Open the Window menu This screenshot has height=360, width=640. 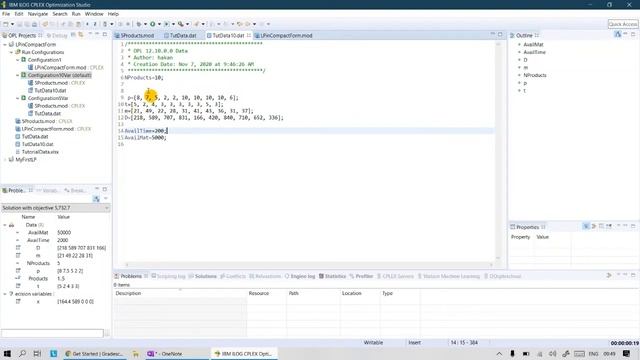click(x=94, y=14)
